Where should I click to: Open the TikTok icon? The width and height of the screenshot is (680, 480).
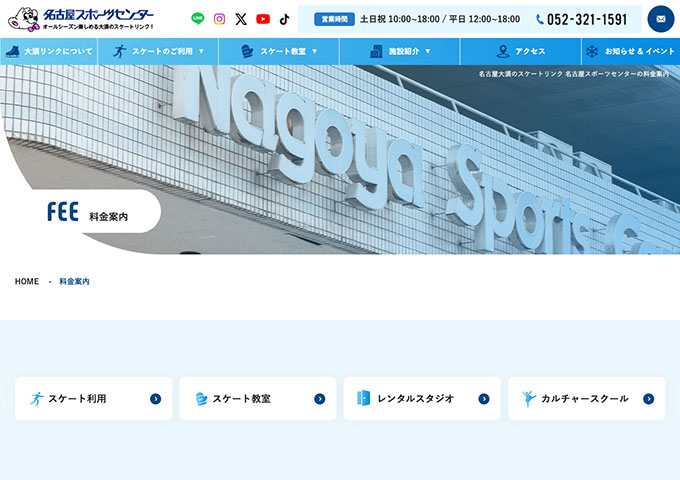click(x=284, y=19)
